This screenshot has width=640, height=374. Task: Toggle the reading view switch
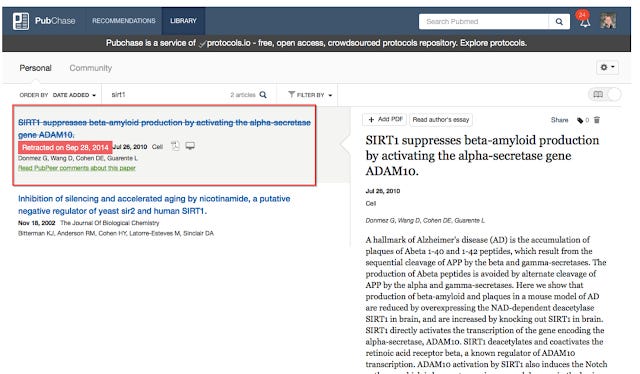(604, 95)
